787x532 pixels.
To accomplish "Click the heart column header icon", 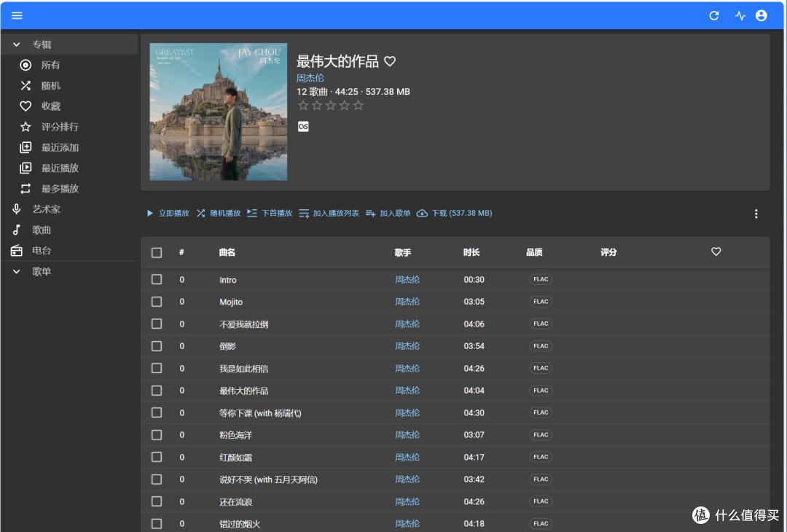I will click(x=716, y=251).
